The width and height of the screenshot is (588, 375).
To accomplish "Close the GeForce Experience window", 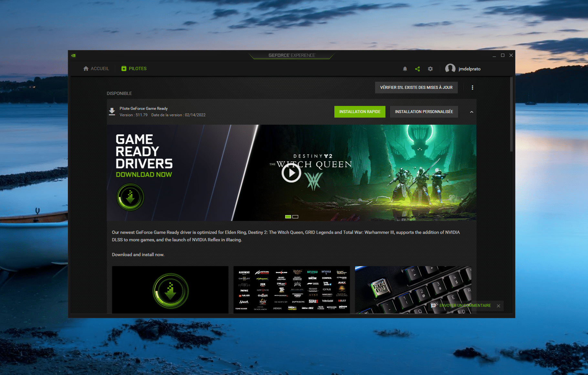I will [511, 55].
